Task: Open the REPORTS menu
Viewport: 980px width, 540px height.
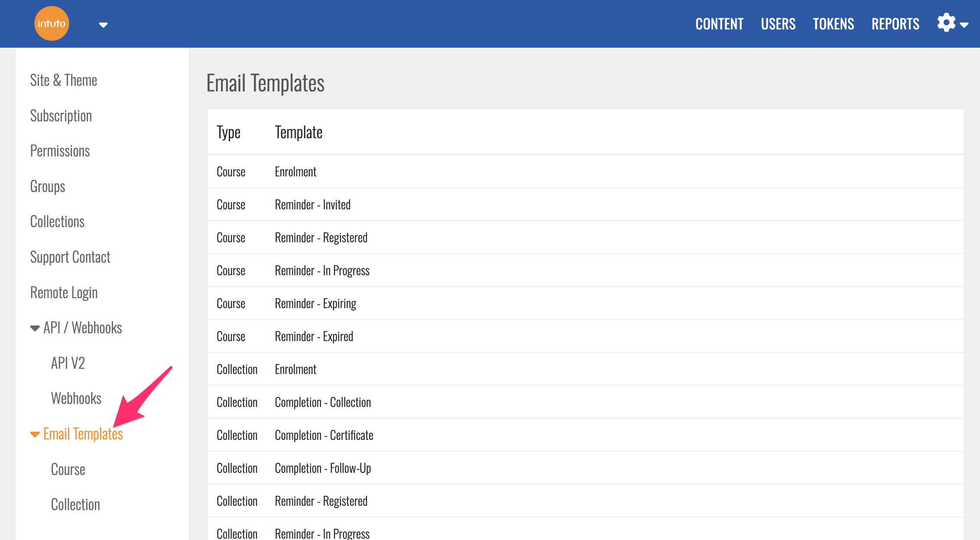Action: 895,24
